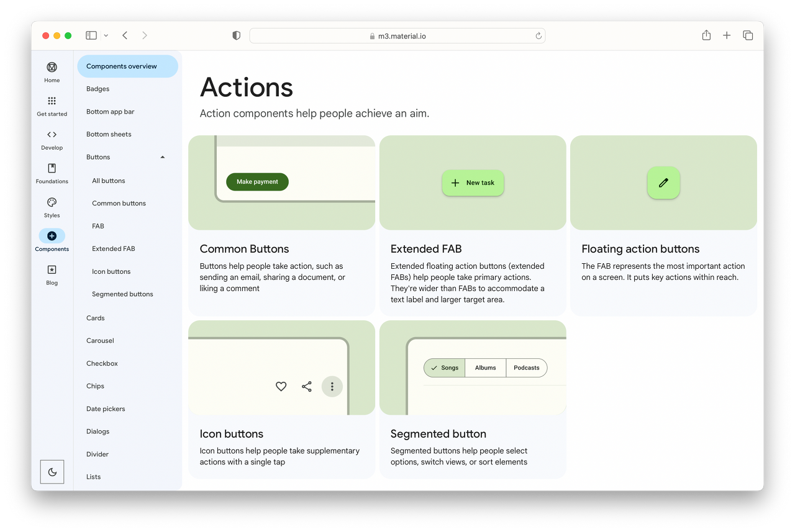The height and width of the screenshot is (532, 795).
Task: Open the Buttons sidebar item
Action: (x=98, y=157)
